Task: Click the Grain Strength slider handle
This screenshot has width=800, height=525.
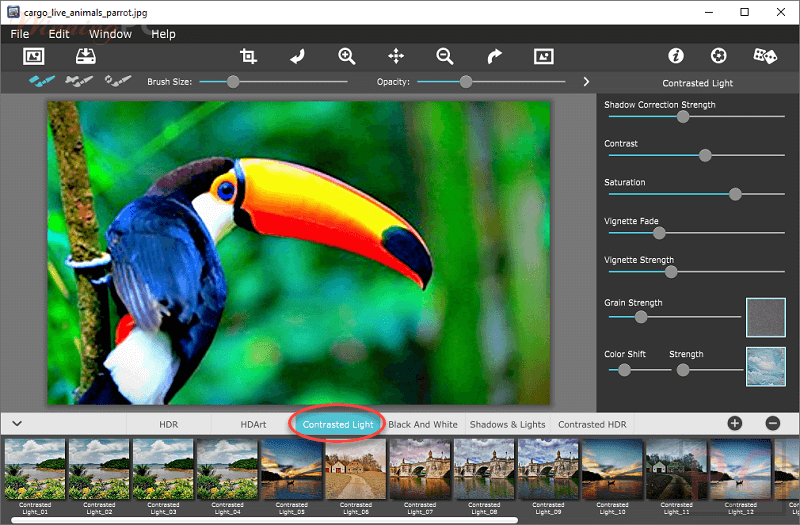Action: point(641,317)
